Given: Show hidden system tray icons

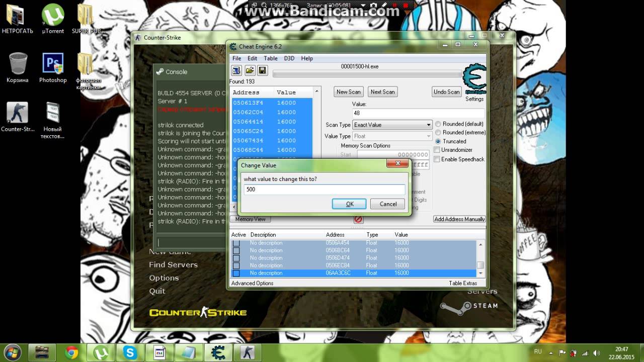Looking at the screenshot, I should point(551,352).
